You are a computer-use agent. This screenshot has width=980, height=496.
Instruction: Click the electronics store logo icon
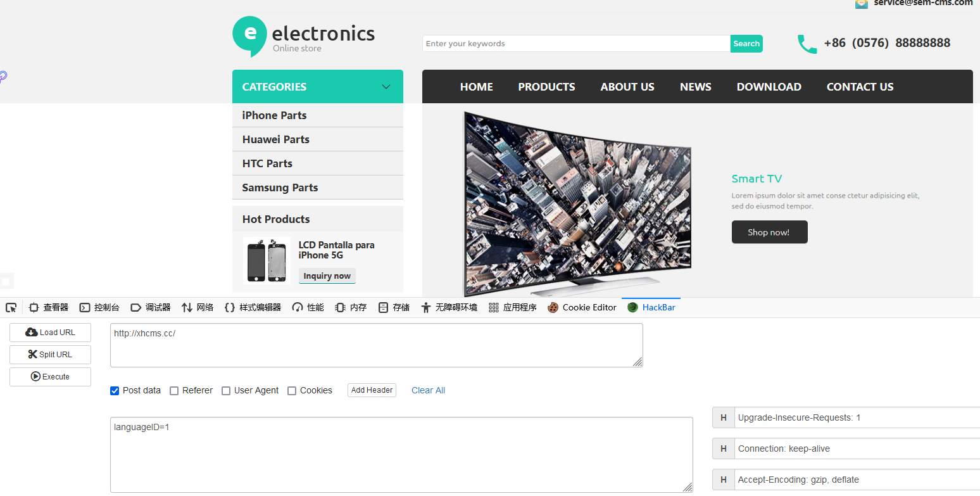point(249,35)
